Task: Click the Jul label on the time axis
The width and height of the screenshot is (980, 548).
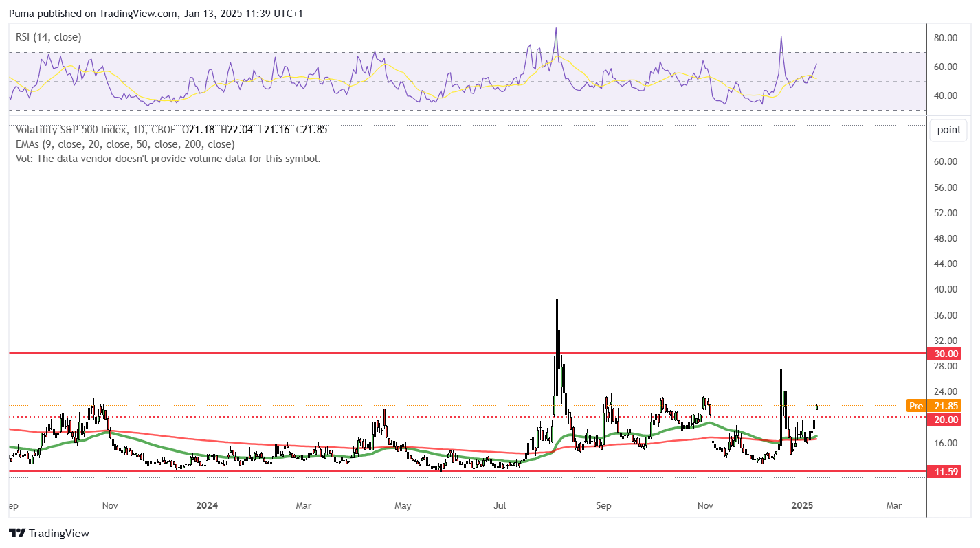Action: [500, 506]
